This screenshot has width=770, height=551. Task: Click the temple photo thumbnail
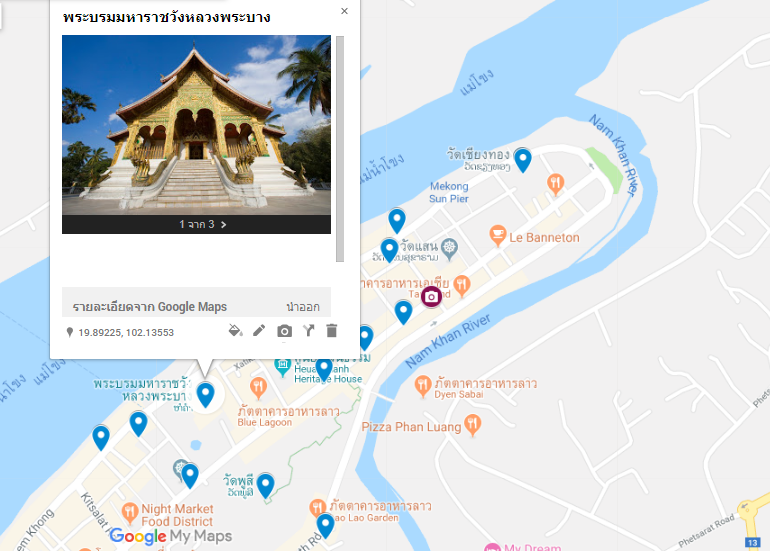pyautogui.click(x=196, y=125)
